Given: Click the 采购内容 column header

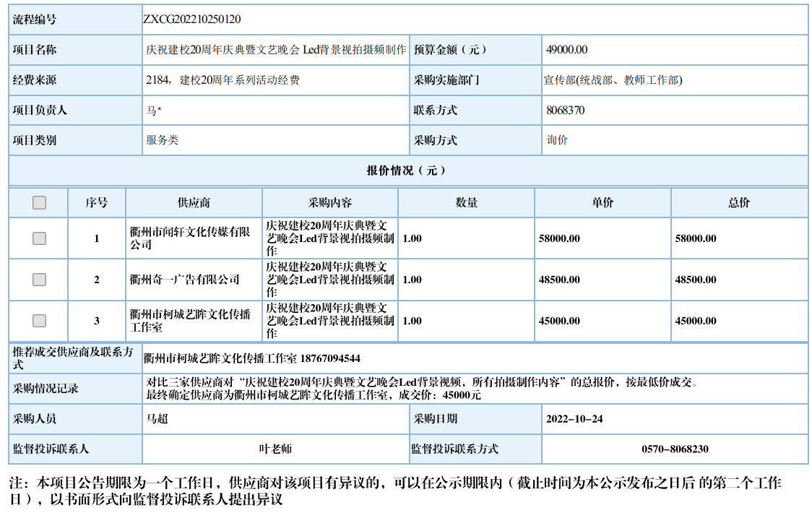Looking at the screenshot, I should point(330,203).
